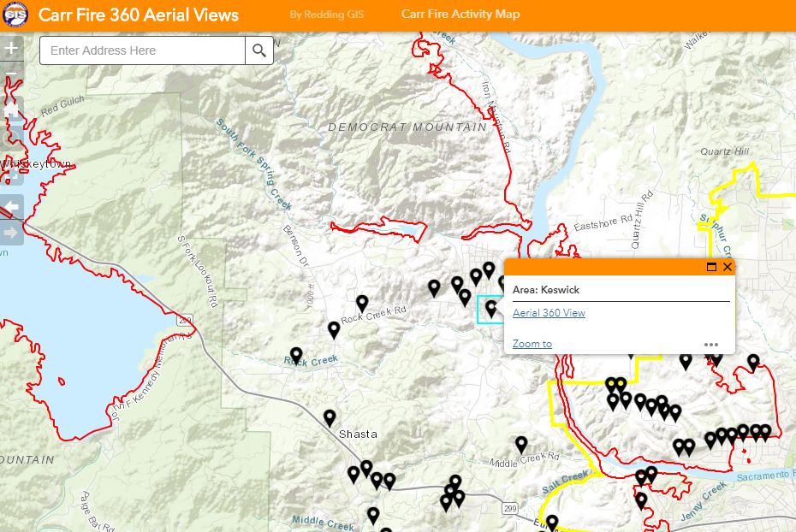Click the home default extent button
The width and height of the screenshot is (796, 532).
coord(11,111)
